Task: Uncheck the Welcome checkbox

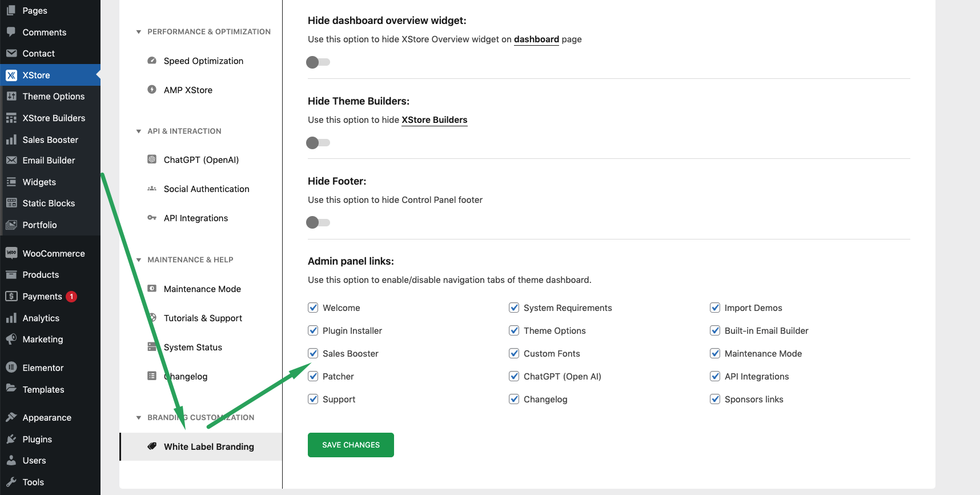Action: (x=313, y=308)
